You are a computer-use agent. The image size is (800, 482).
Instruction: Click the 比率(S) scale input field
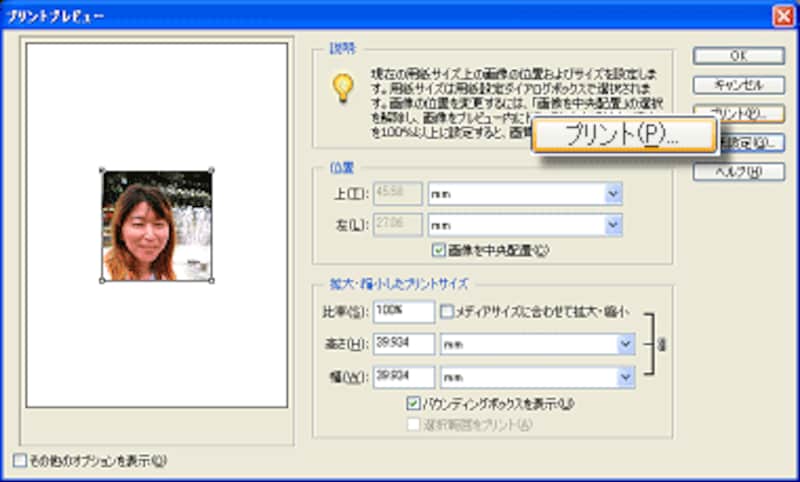(403, 312)
